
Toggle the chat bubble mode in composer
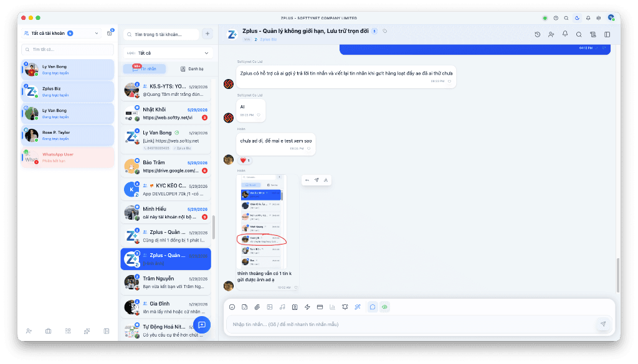[x=373, y=307]
